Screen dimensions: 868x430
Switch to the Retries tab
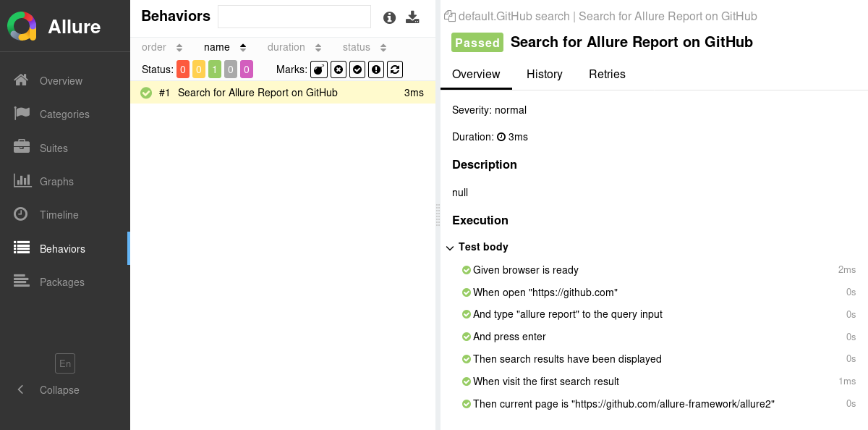[607, 75]
